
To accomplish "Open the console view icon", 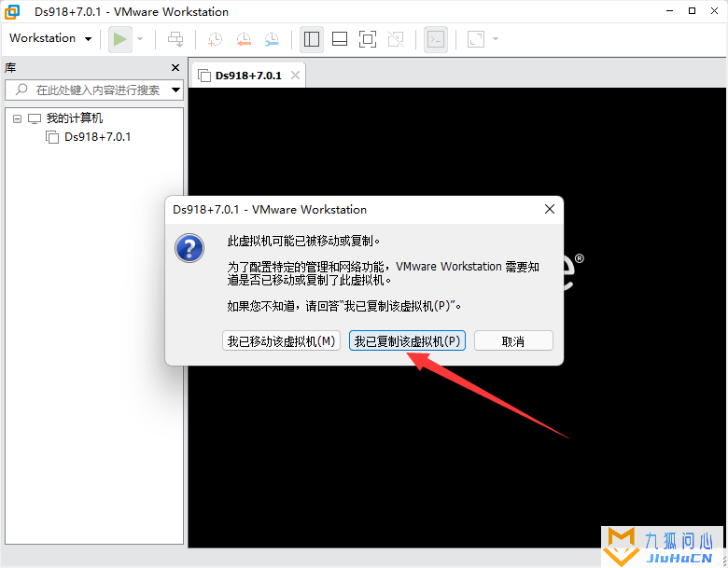I will click(x=436, y=39).
